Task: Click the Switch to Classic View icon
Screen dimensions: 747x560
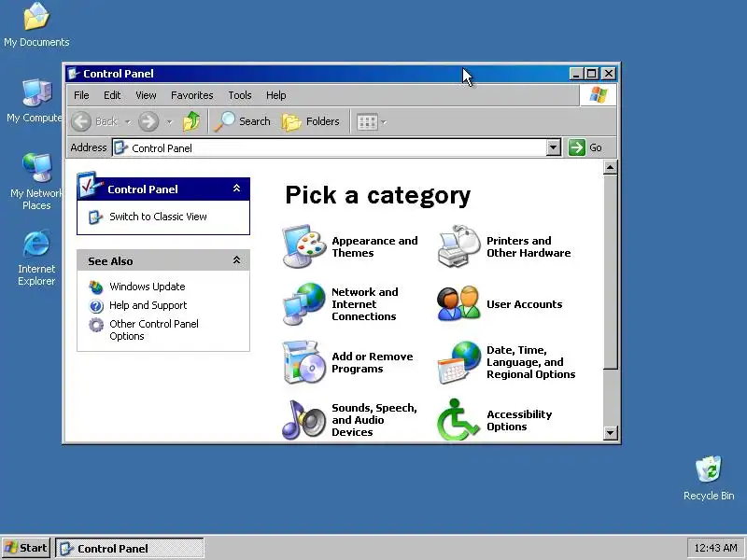Action: (96, 217)
